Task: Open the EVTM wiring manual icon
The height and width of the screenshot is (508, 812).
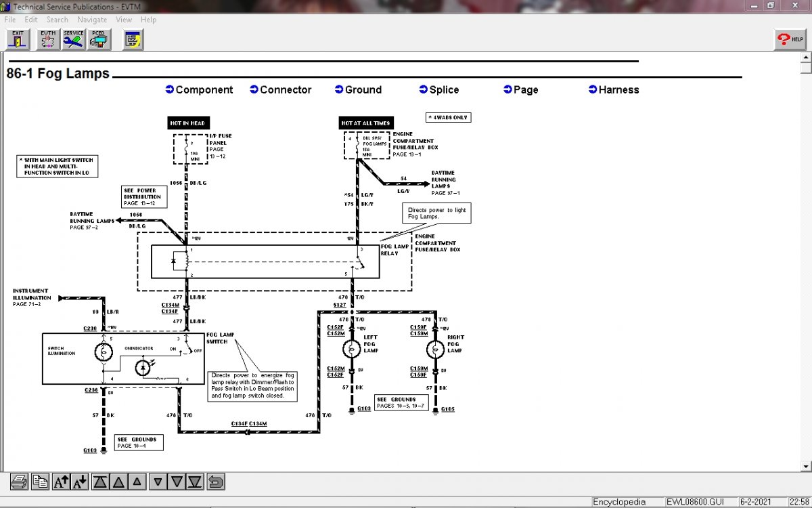Action: click(48, 39)
